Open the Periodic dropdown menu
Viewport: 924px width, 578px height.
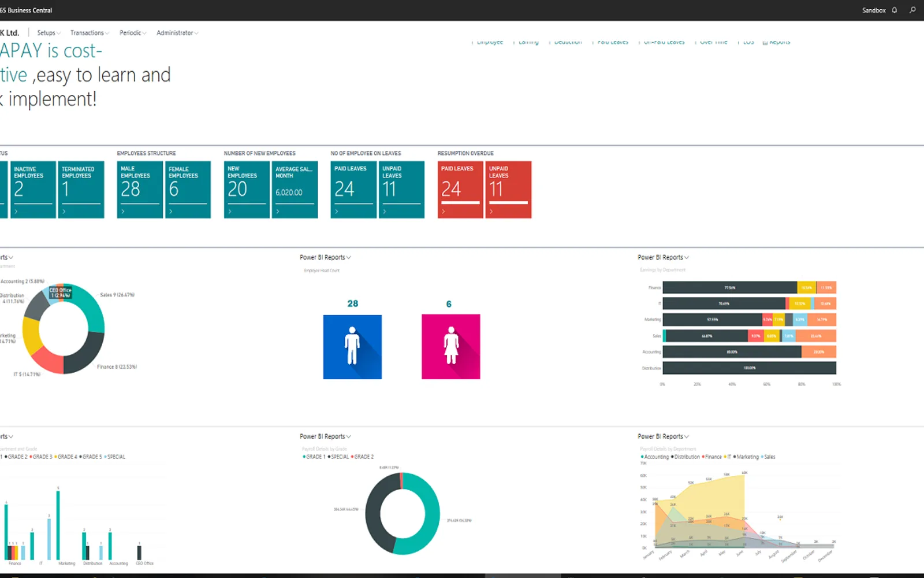133,33
